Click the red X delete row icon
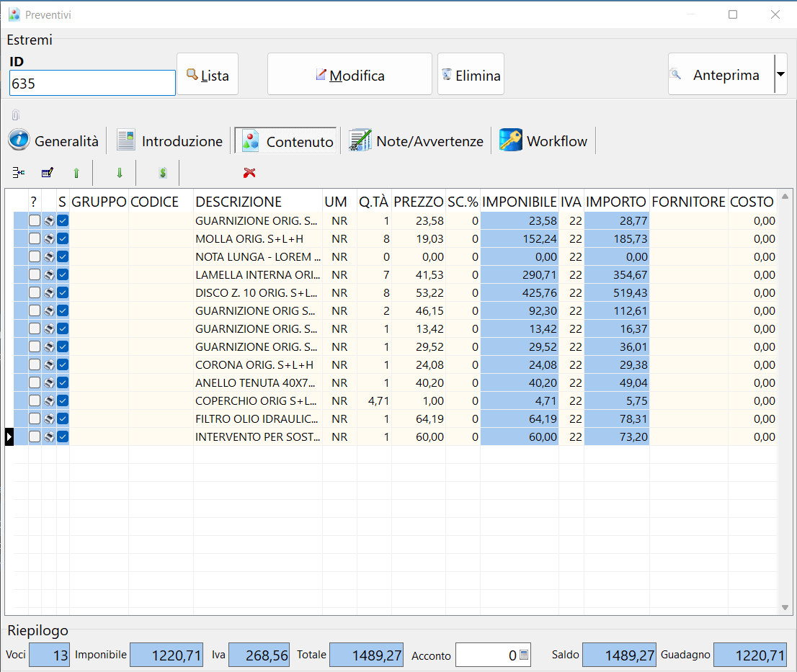Screen dimensions: 797x672 250,173
